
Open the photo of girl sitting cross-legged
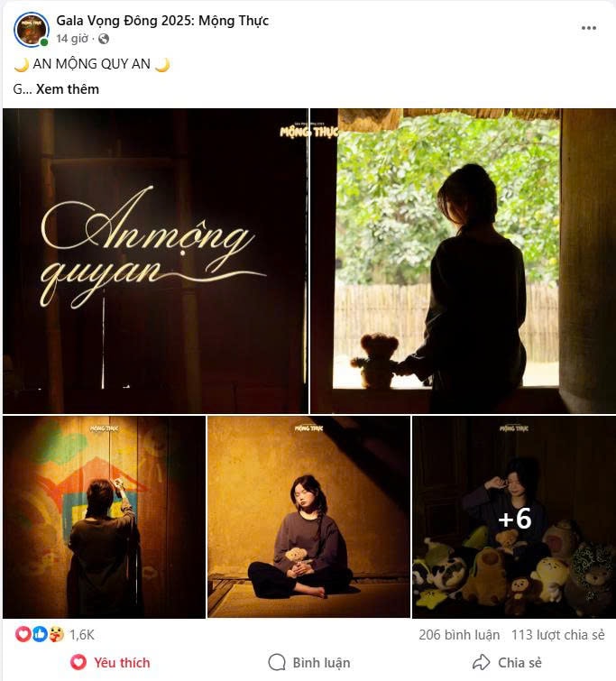308,517
